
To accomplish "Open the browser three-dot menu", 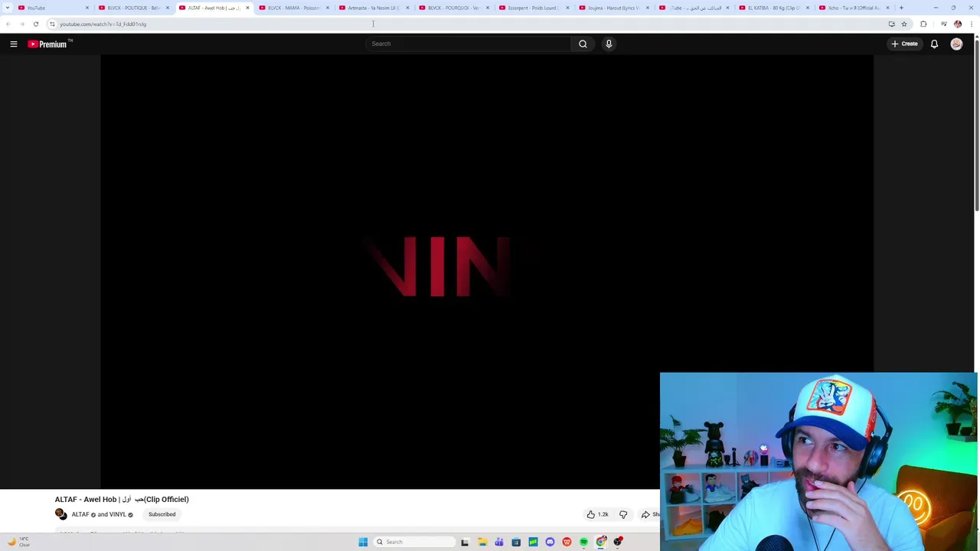I will tap(972, 24).
